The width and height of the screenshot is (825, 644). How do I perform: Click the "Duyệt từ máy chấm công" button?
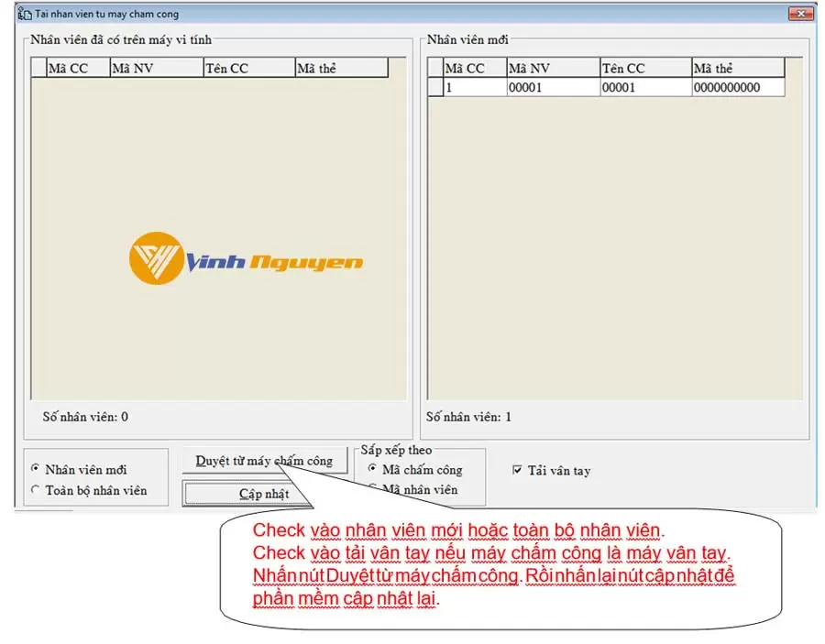(x=264, y=461)
